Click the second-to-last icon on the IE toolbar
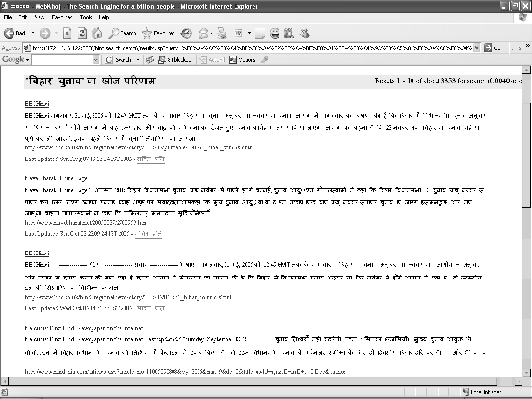 (289, 33)
